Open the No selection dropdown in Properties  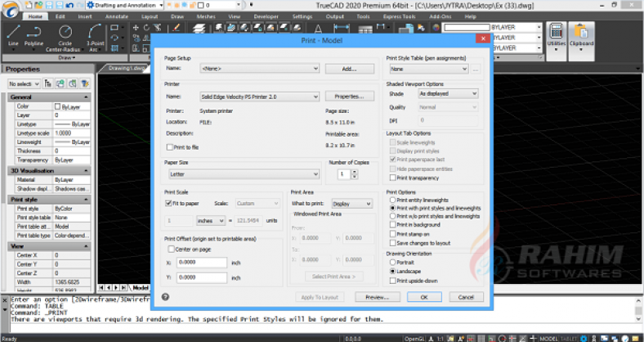(x=24, y=83)
